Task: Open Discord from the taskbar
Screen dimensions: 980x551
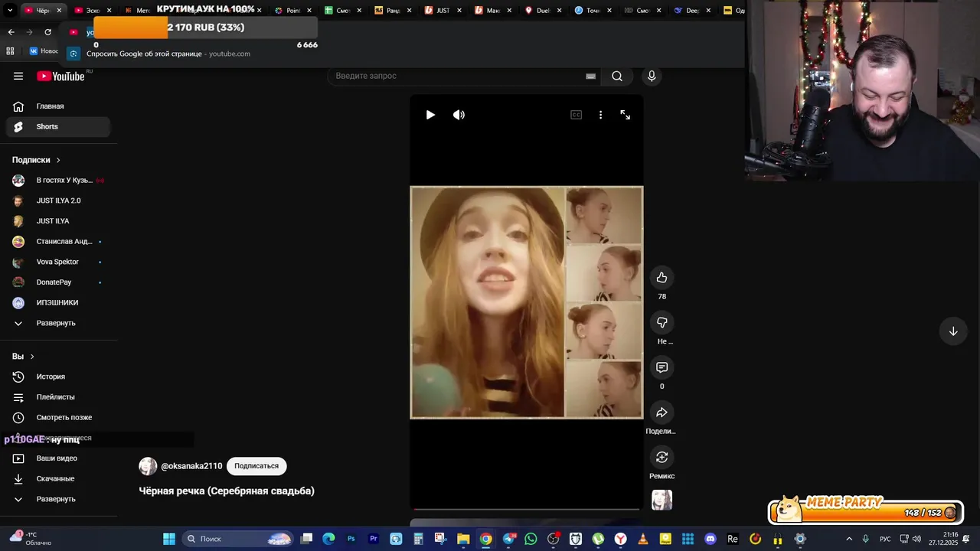Action: tap(710, 539)
